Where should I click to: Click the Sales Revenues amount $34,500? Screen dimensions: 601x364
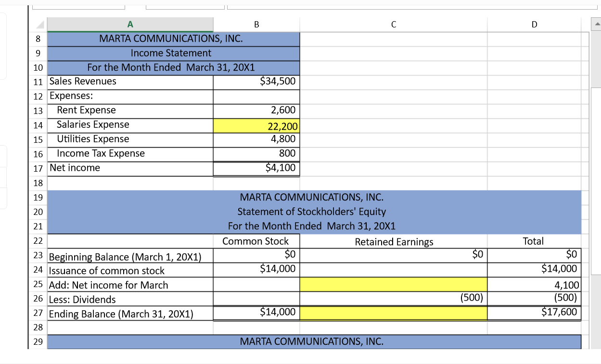(x=256, y=81)
